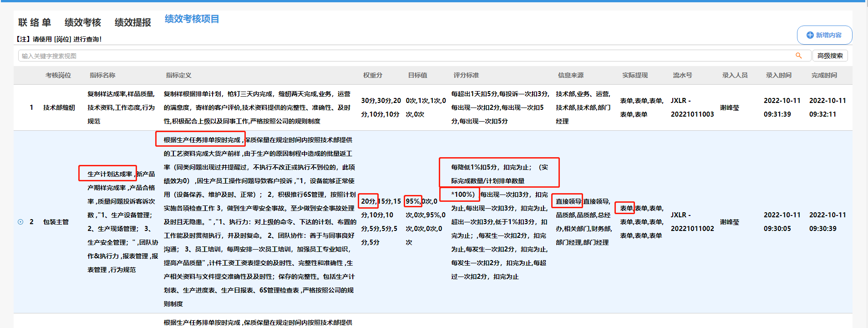Screen dimensions: 868x328
Task: Click the 流水号 column header
Action: click(x=682, y=75)
